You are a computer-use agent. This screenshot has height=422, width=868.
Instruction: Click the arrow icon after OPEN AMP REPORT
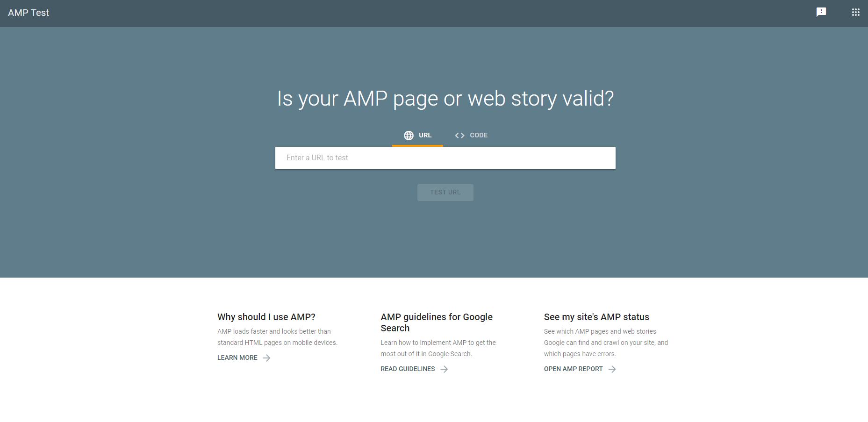[x=612, y=369]
